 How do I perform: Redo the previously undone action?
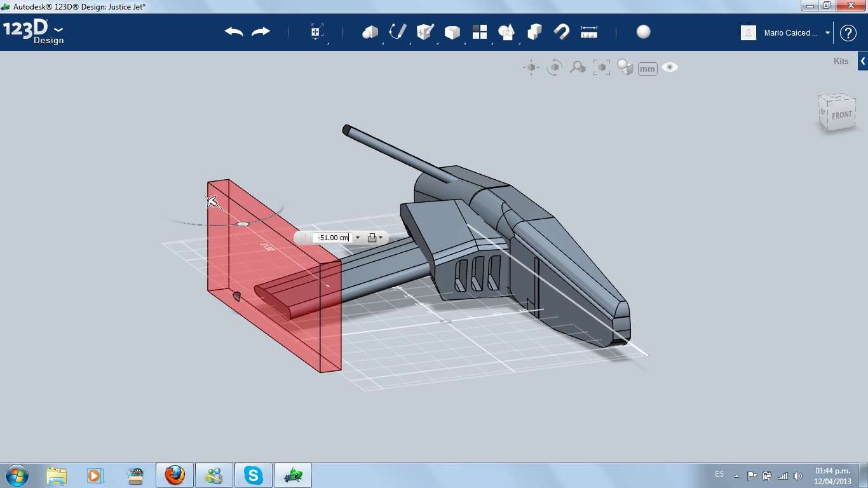(x=261, y=32)
